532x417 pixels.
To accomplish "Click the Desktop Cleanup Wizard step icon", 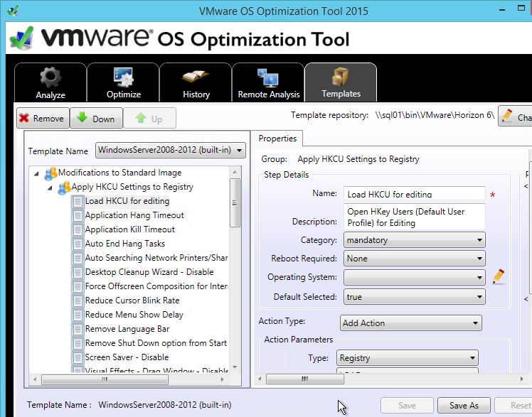I will (78, 272).
